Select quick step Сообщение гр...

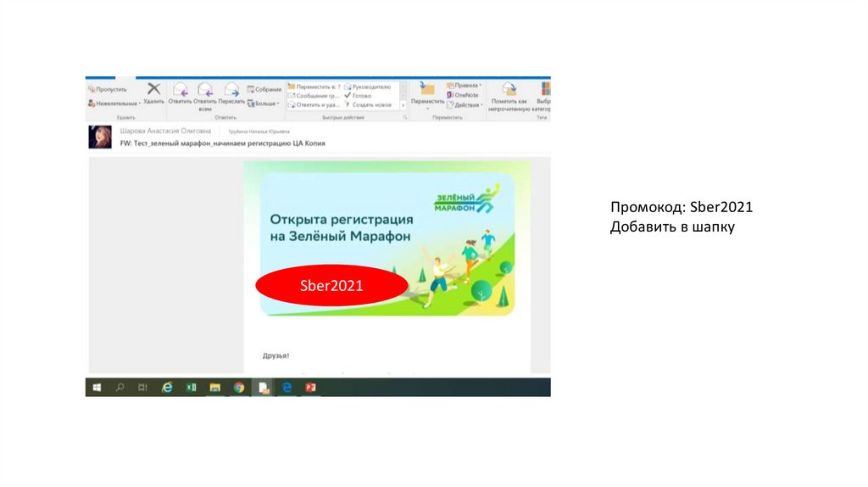[x=314, y=95]
